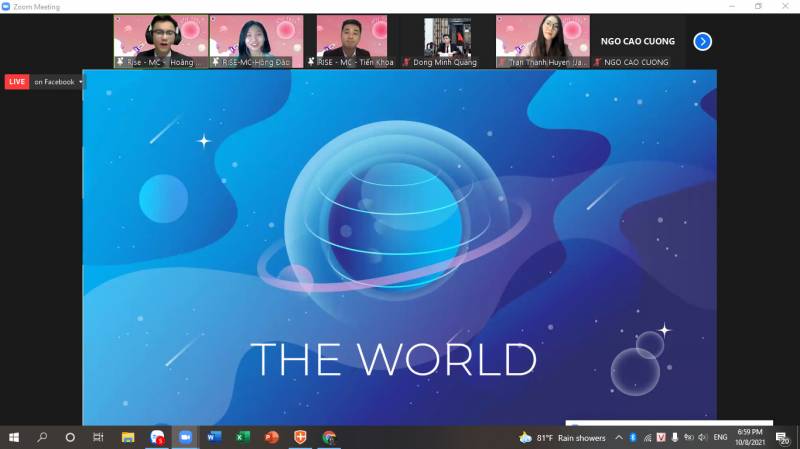Launch Word from the taskbar

tap(214, 437)
